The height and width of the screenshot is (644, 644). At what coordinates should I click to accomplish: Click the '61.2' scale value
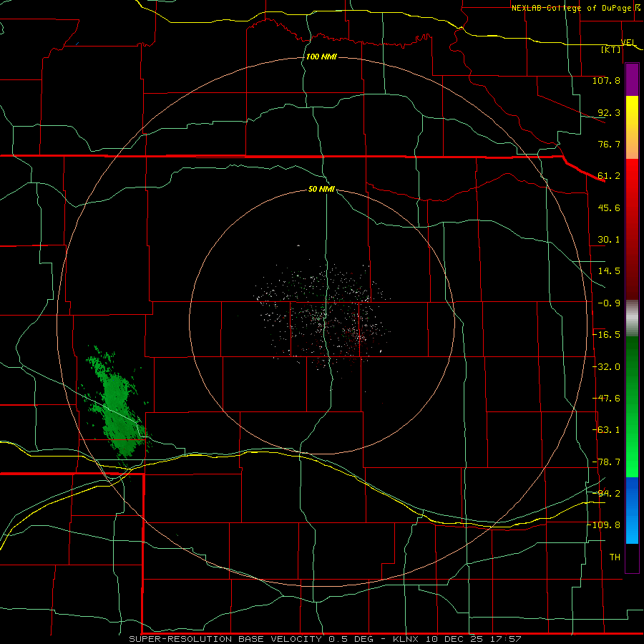(x=609, y=176)
